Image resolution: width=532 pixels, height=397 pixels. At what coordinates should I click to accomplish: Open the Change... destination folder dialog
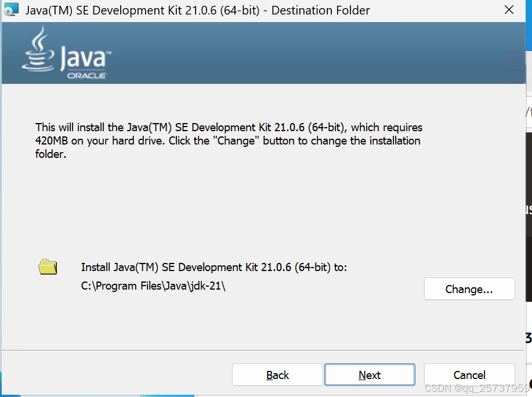click(x=469, y=289)
